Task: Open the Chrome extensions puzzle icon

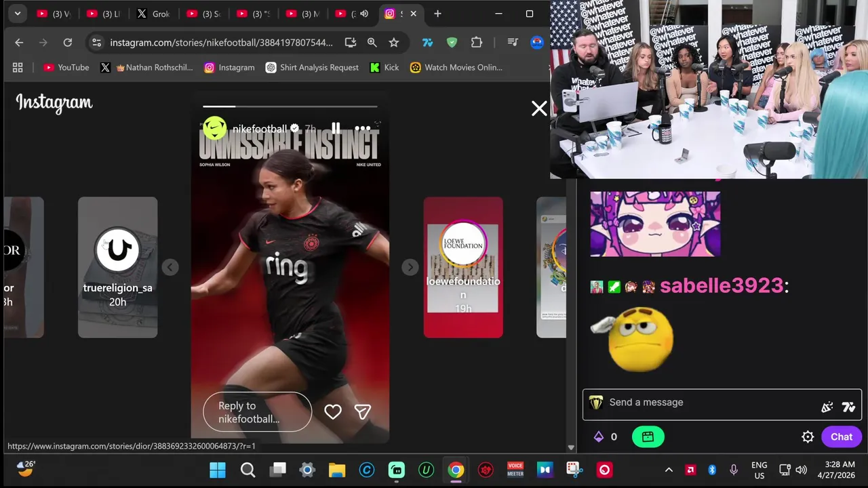Action: (x=477, y=42)
